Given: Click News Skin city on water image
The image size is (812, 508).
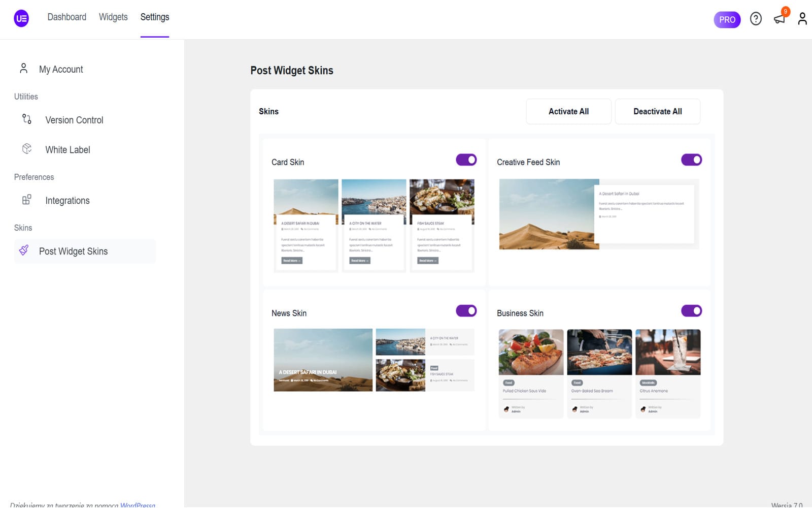Looking at the screenshot, I should (400, 342).
